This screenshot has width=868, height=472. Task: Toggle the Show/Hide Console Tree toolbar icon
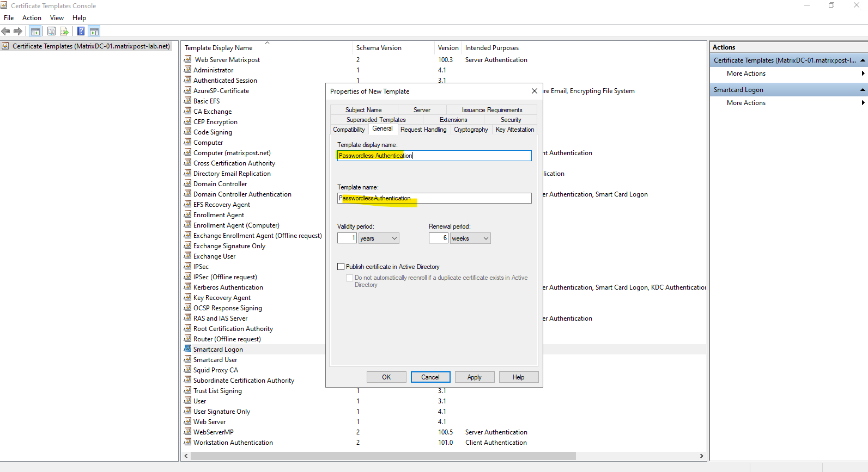pos(35,31)
